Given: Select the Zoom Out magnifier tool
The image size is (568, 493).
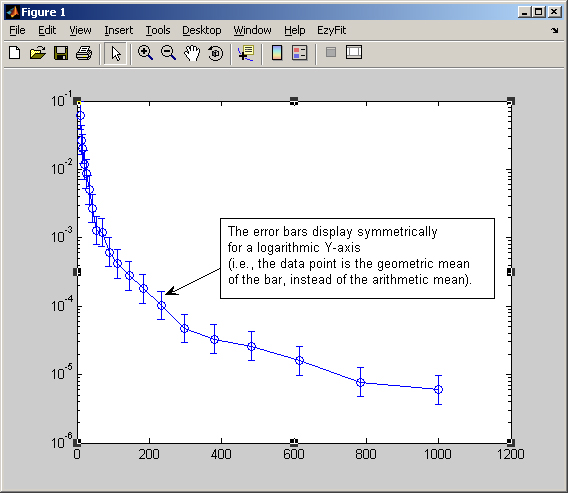Looking at the screenshot, I should [x=168, y=53].
